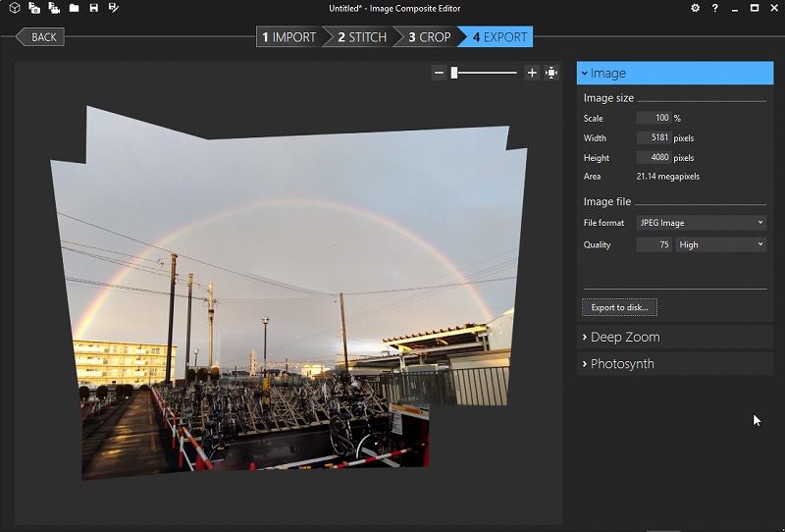The image size is (785, 532).
Task: Click the fit to window icon
Action: point(551,73)
